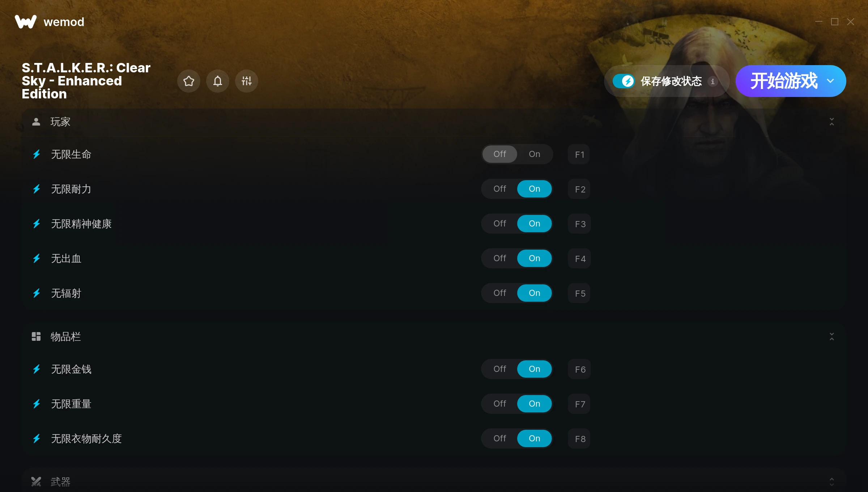Turn Off the 无限耐力 cheat
Screen dimensions: 868x492
tap(500, 189)
